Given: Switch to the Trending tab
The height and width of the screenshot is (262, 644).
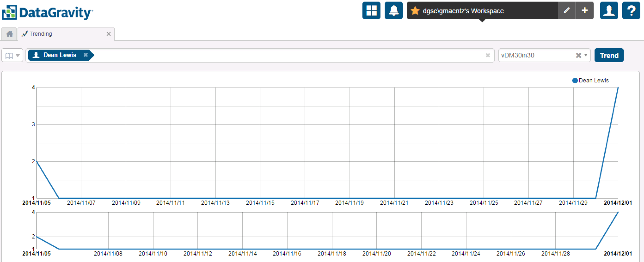Looking at the screenshot, I should (x=66, y=34).
